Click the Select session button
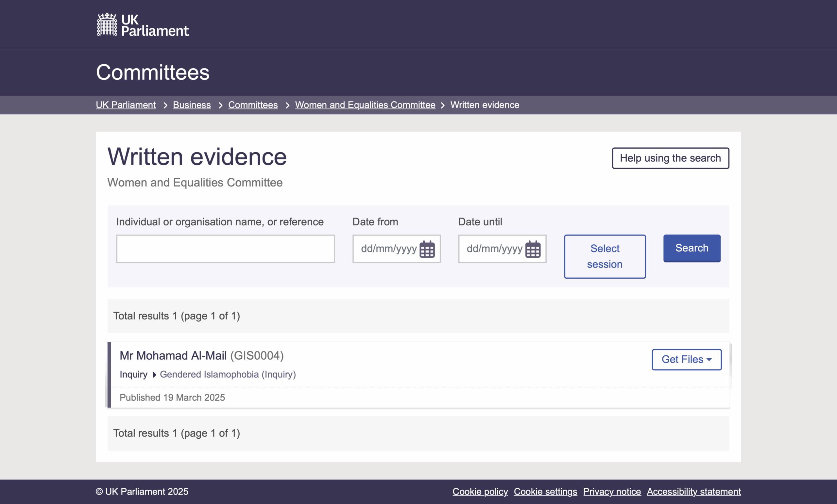Viewport: 837px width, 504px height. 605,256
